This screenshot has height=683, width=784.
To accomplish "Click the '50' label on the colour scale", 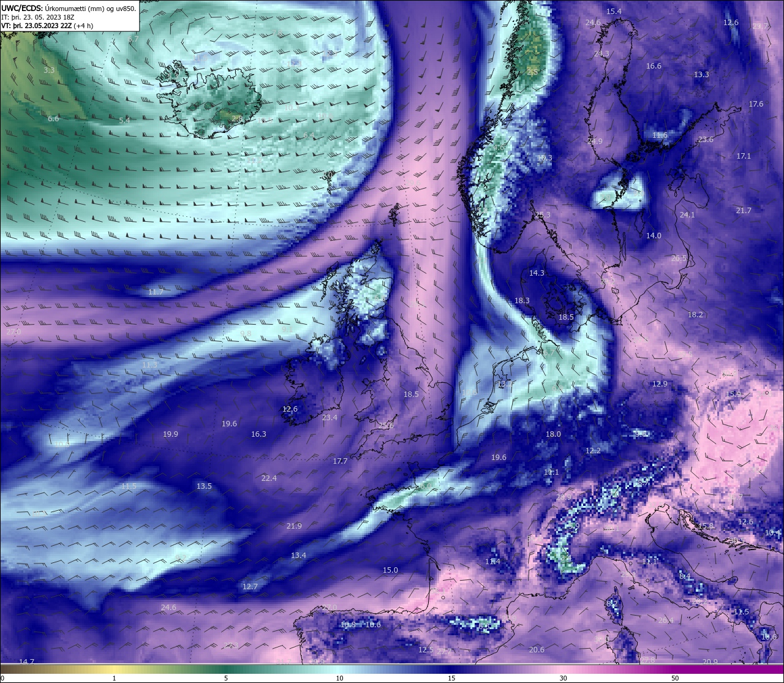I will [675, 678].
